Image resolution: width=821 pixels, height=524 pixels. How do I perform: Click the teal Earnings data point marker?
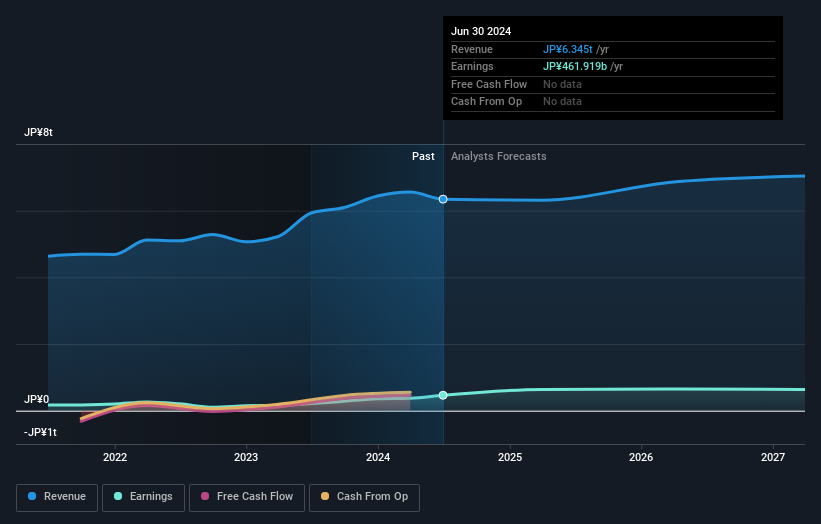click(x=443, y=395)
